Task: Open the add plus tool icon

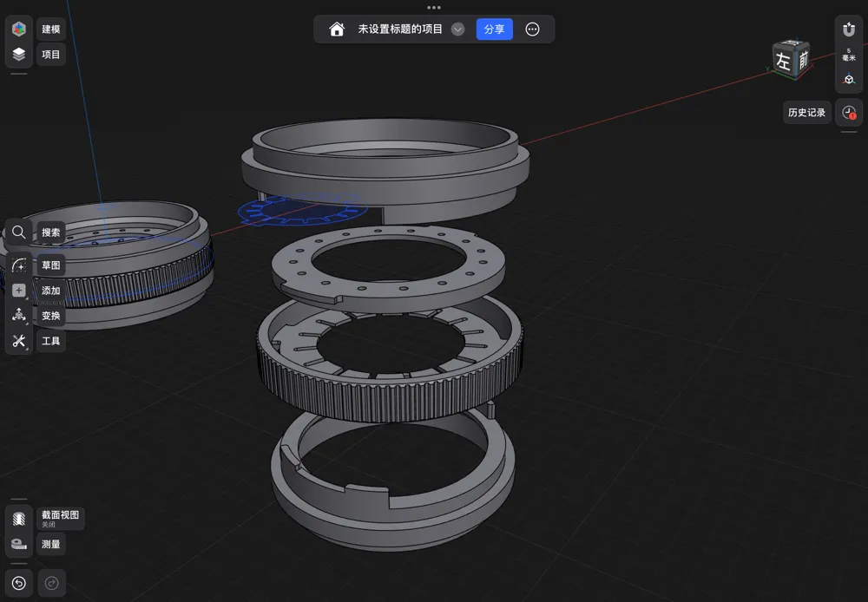Action: 19,291
